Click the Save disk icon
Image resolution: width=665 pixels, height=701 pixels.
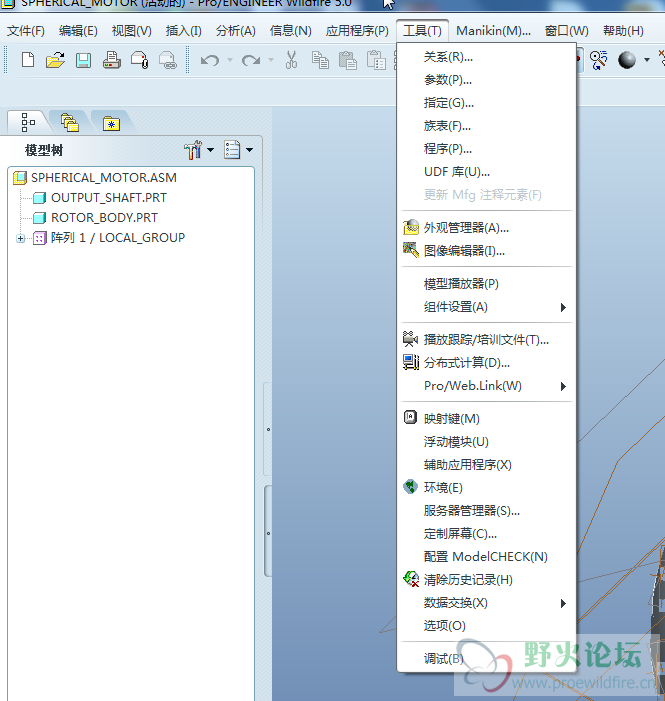pyautogui.click(x=83, y=60)
